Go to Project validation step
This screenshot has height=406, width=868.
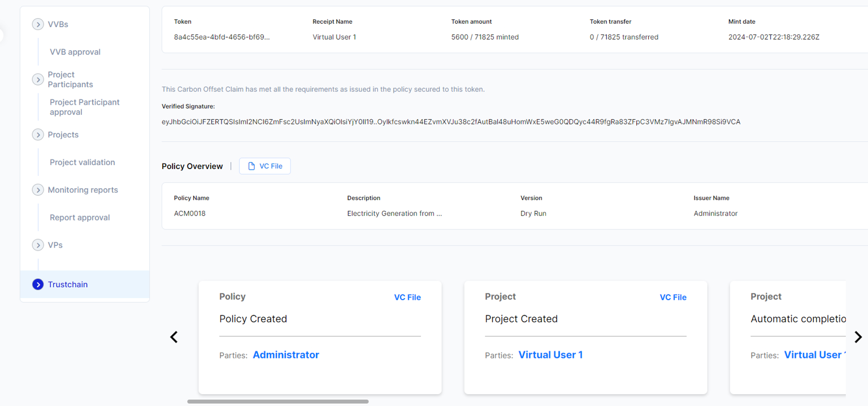(x=82, y=162)
